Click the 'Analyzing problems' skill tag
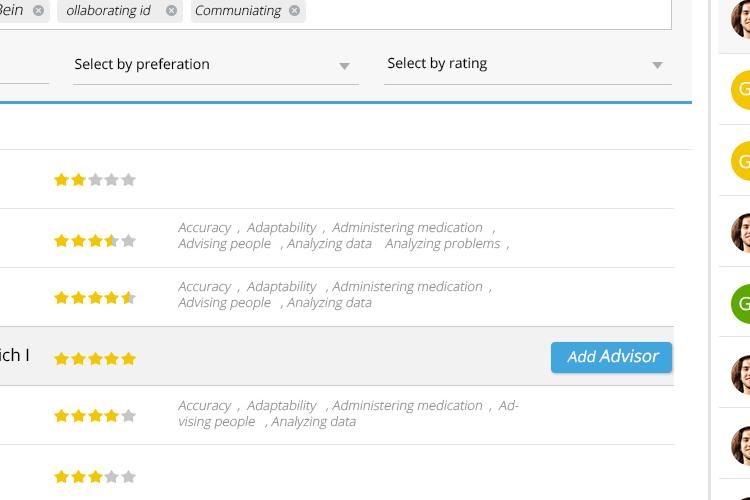This screenshot has width=750, height=500. [442, 243]
